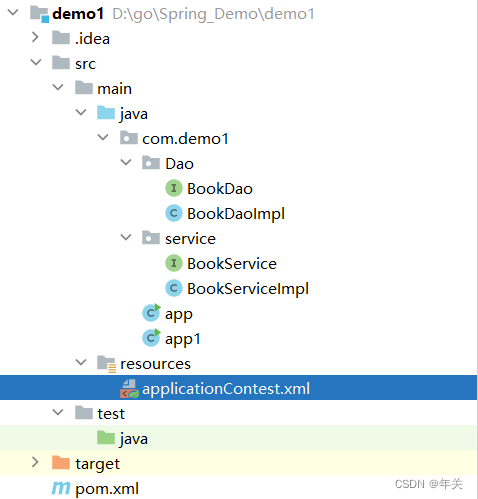
Task: Select the test folder label
Action: click(x=111, y=414)
